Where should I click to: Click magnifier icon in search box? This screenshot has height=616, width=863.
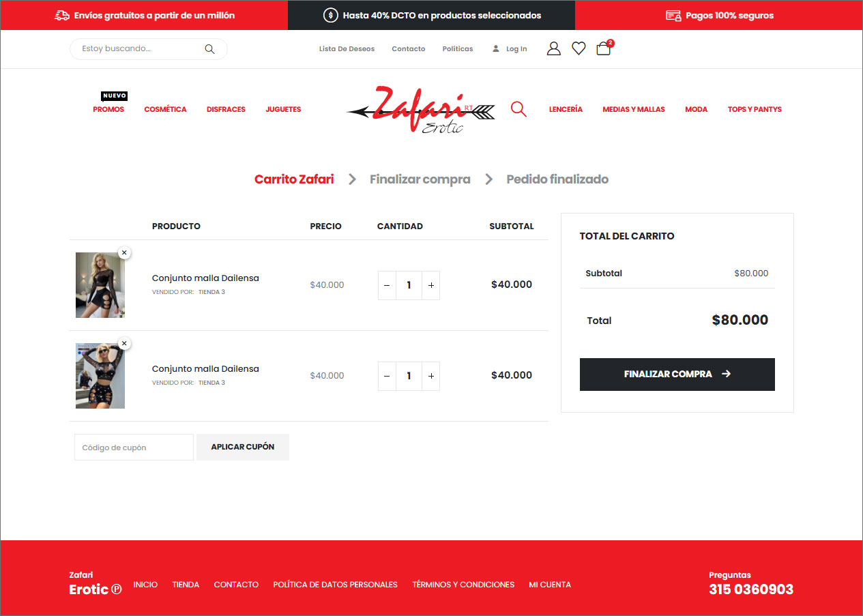coord(209,49)
